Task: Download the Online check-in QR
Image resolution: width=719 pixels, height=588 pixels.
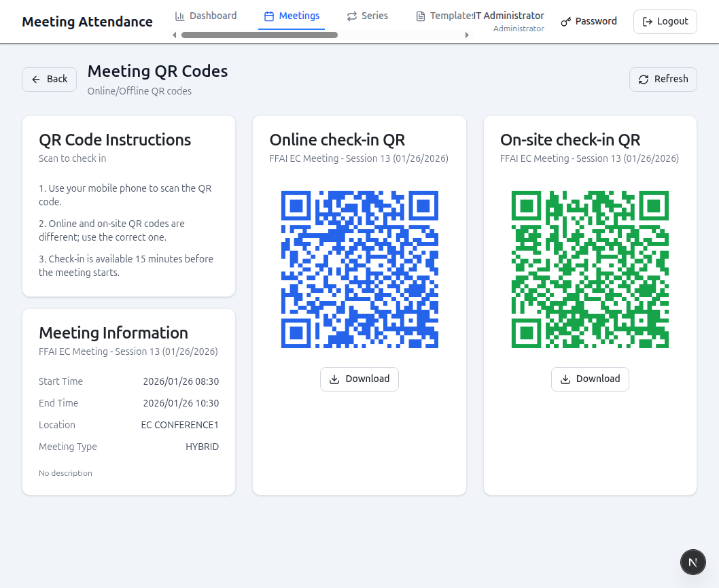Action: [359, 379]
